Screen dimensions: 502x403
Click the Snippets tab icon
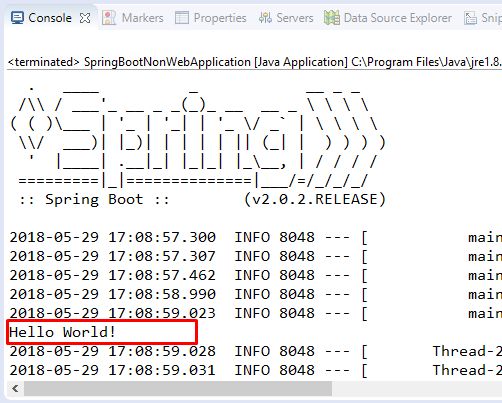tap(470, 18)
